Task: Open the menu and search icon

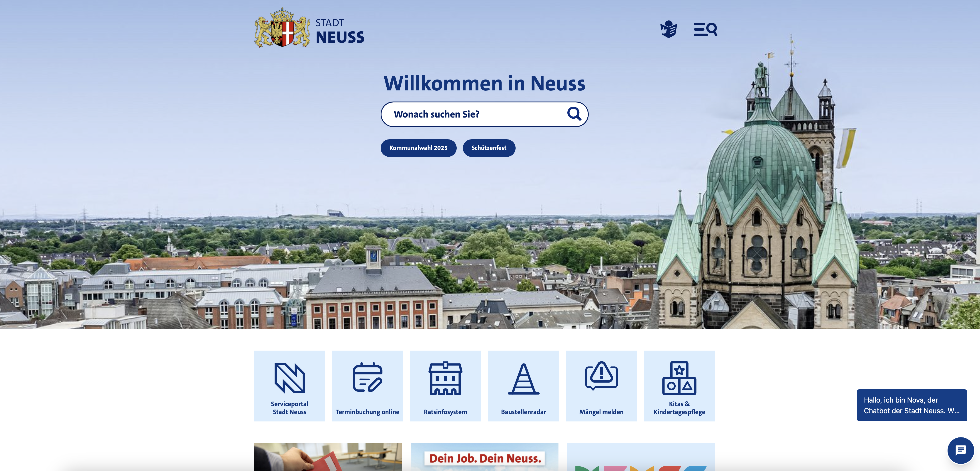Action: (705, 29)
